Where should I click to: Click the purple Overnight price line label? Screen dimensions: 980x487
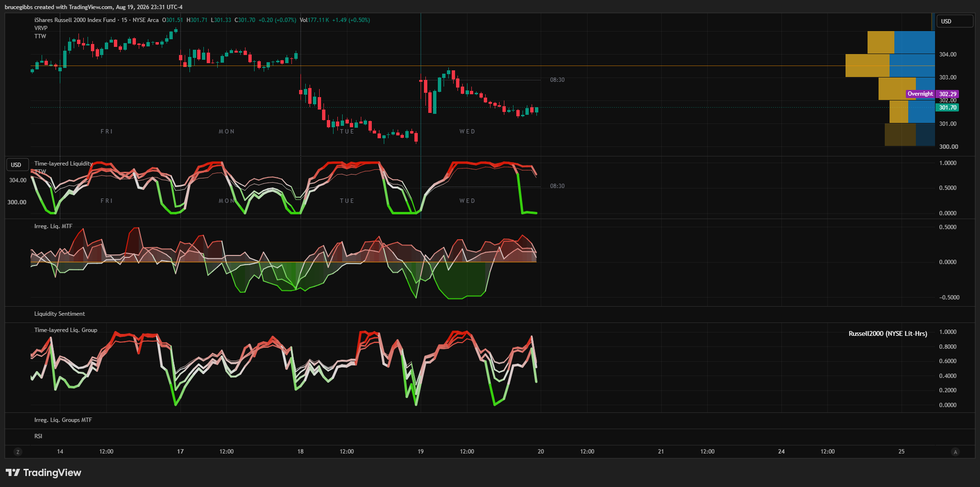point(920,94)
